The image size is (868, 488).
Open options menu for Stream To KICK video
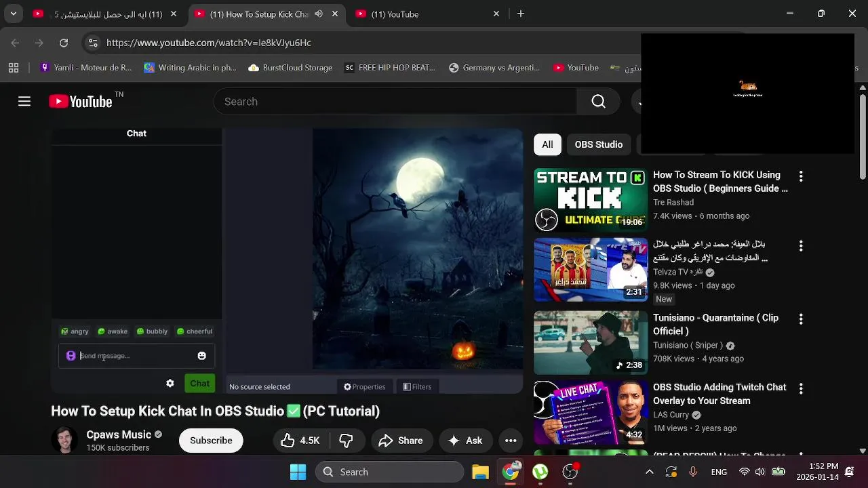[x=801, y=176]
